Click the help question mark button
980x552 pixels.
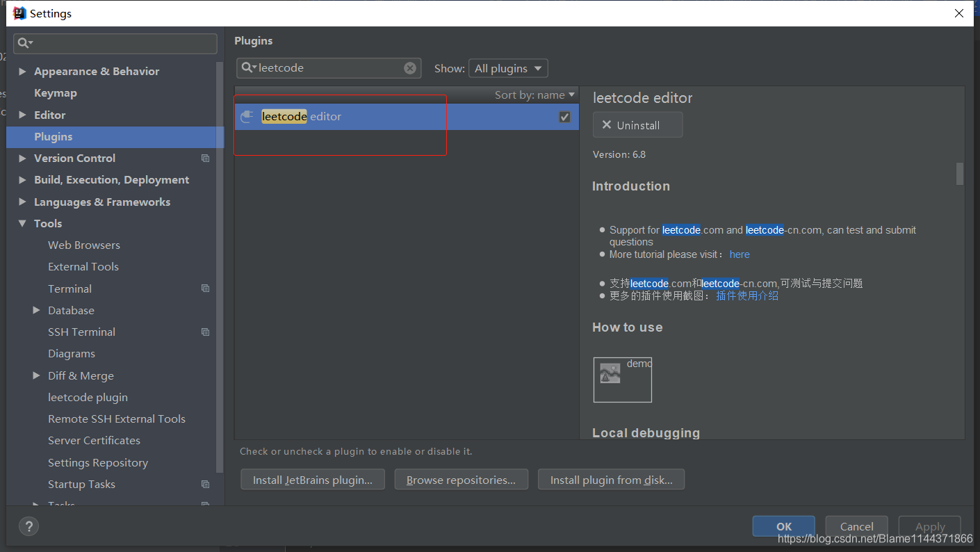[x=28, y=526]
